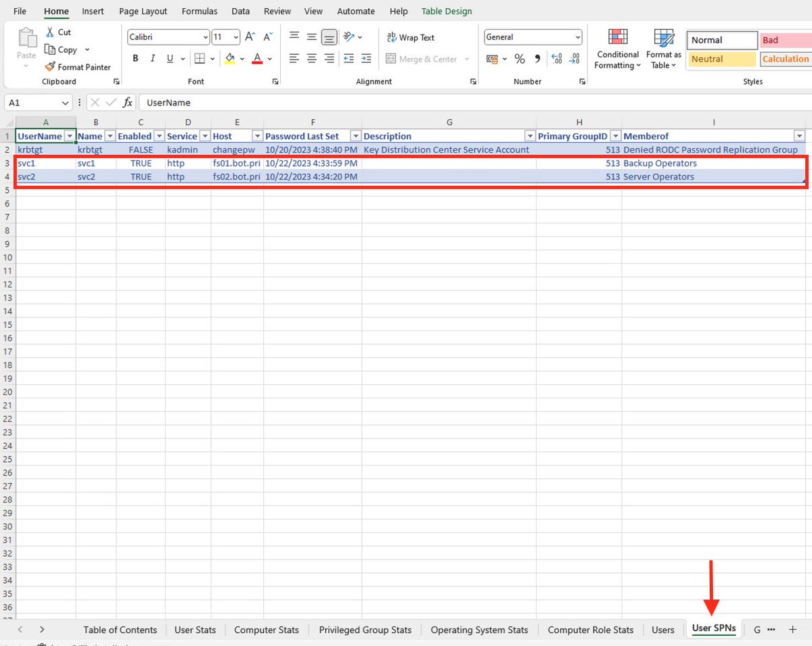Click the Insert Function fx icon

[127, 103]
